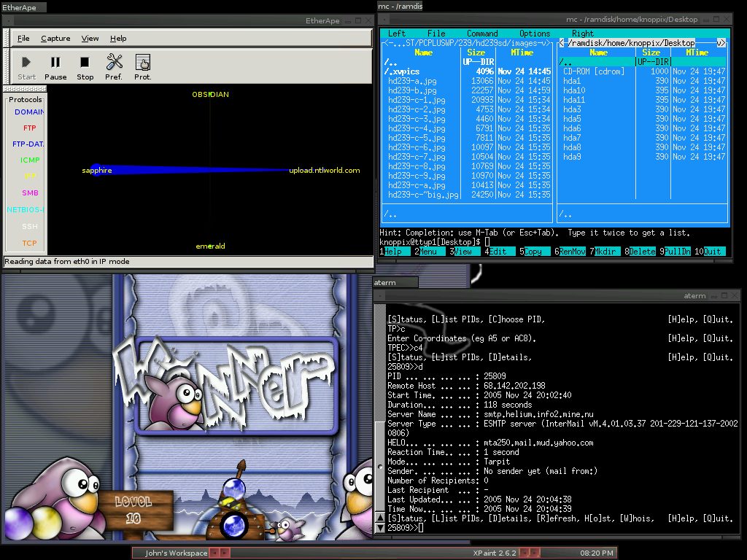Click the aterm scrollbar thumb

click(x=379, y=466)
